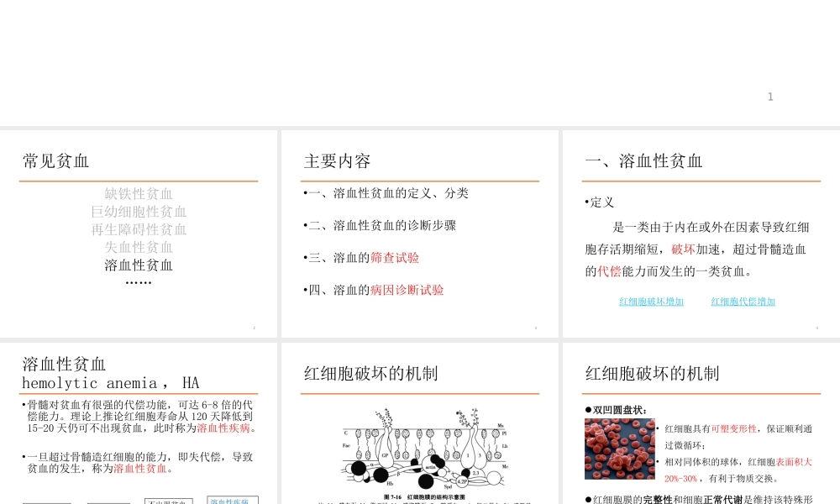Click the red blood cell microscope photo
Image resolution: width=840 pixels, height=504 pixels.
(619, 449)
